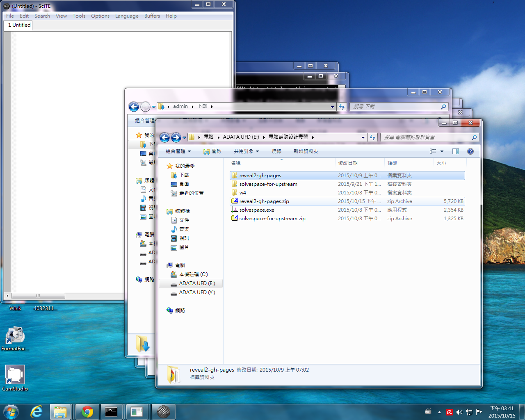525x420 pixels.
Task: Click Back arrow in front Explorer window
Action: (164, 137)
